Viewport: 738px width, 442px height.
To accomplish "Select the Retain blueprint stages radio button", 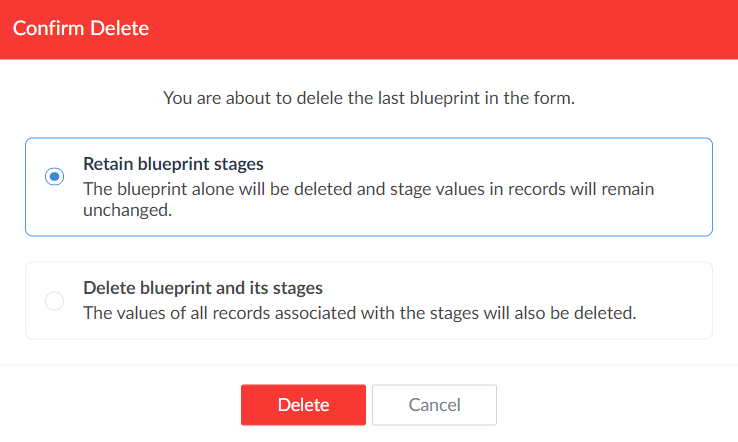I will (x=54, y=177).
